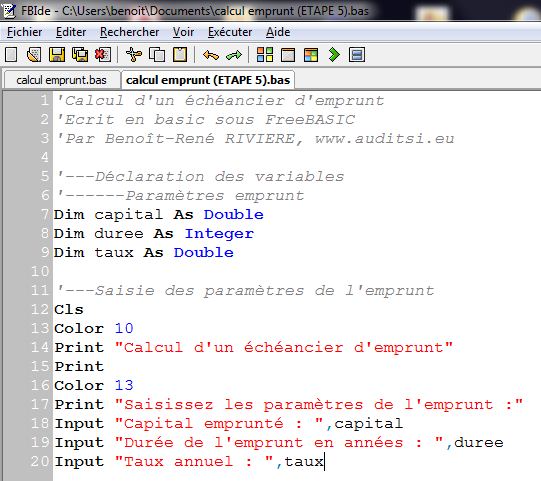Viewport: 541px width, 481px height.
Task: Switch to the calcul emprunt.bas tab
Action: point(61,80)
